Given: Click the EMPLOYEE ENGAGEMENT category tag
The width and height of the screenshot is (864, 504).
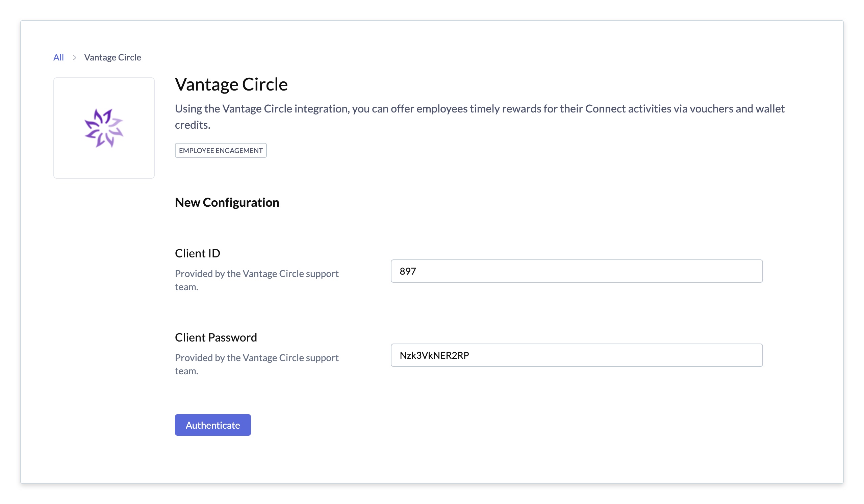Looking at the screenshot, I should pos(221,151).
